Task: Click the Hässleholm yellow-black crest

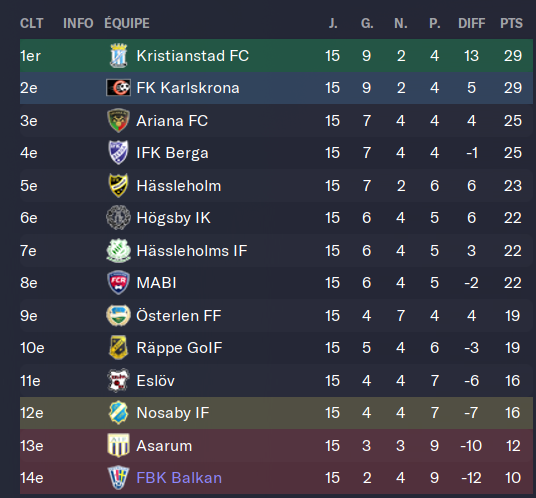Action: (x=118, y=185)
